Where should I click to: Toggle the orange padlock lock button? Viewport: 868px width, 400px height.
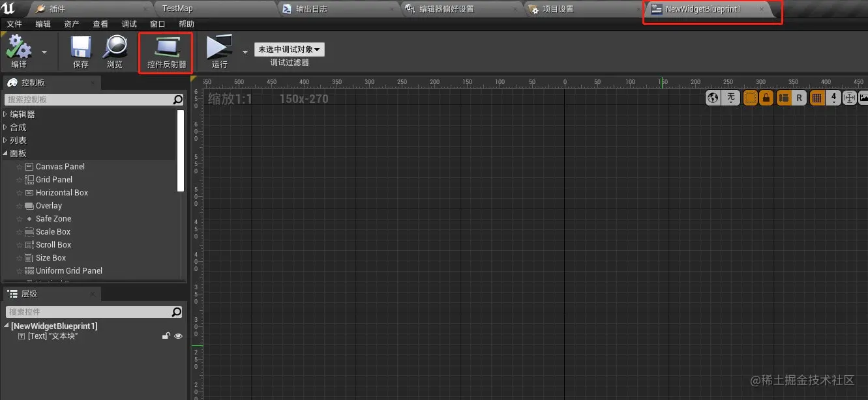pyautogui.click(x=766, y=98)
